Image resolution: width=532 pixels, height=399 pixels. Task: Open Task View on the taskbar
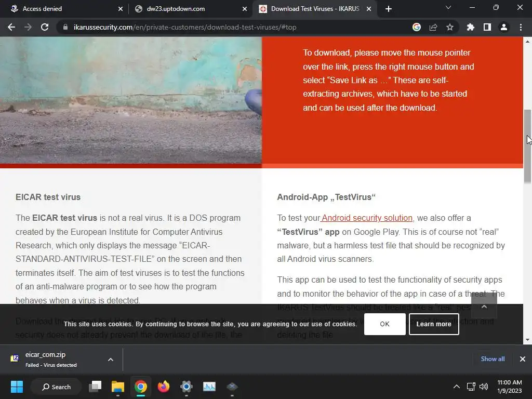pos(95,387)
